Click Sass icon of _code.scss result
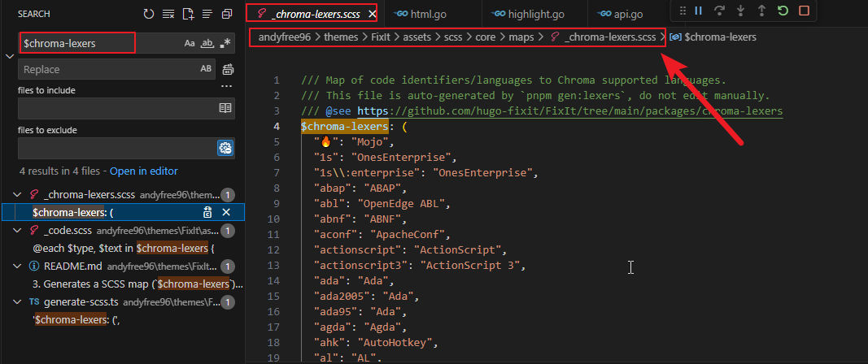This screenshot has width=868, height=364. (34, 230)
